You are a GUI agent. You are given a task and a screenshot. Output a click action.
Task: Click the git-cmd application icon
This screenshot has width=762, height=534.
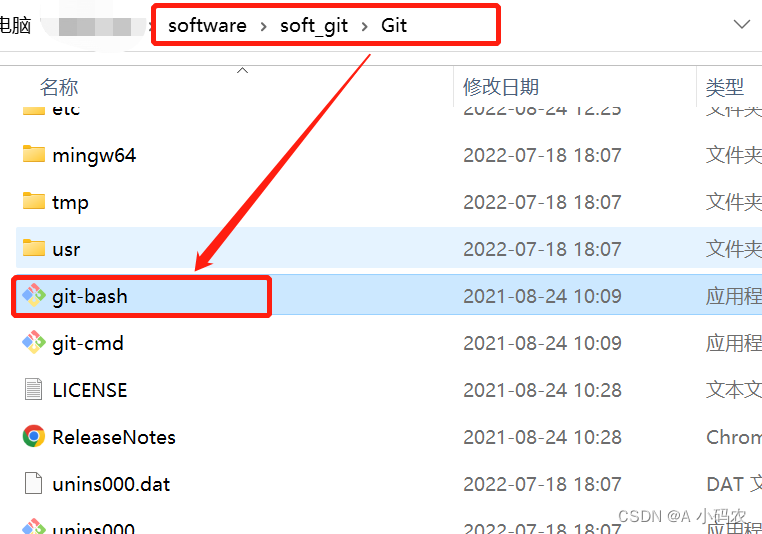[34, 342]
